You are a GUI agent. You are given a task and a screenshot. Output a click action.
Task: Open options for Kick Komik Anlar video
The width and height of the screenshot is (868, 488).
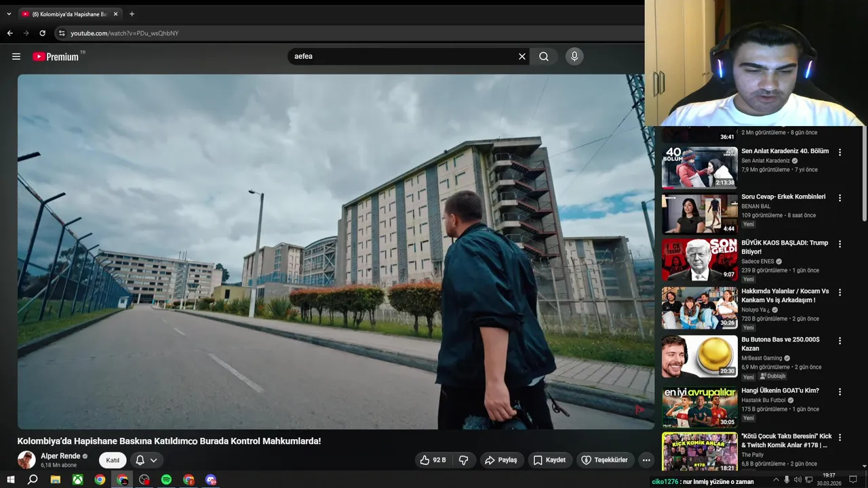pos(840,438)
